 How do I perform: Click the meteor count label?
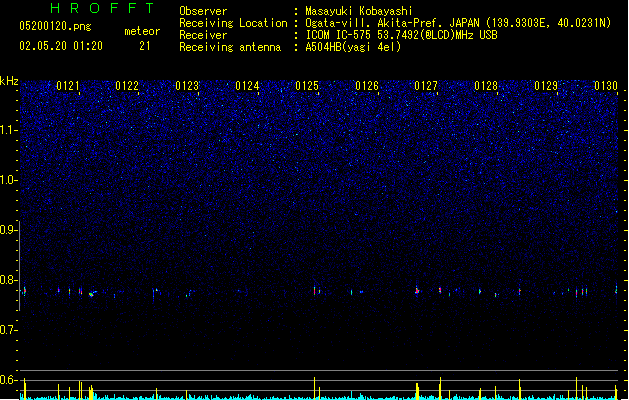click(x=142, y=31)
